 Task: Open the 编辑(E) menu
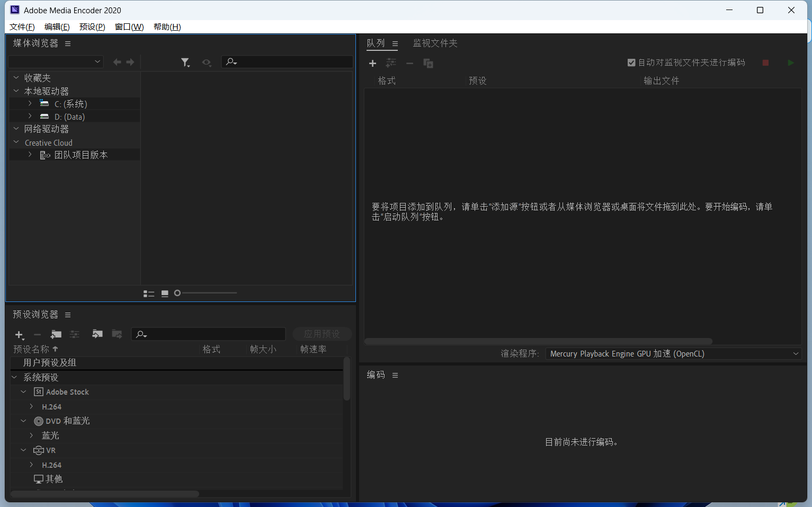point(57,27)
